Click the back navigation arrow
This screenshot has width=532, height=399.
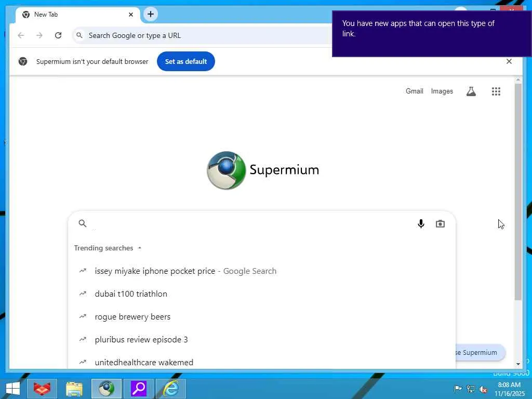(21, 35)
